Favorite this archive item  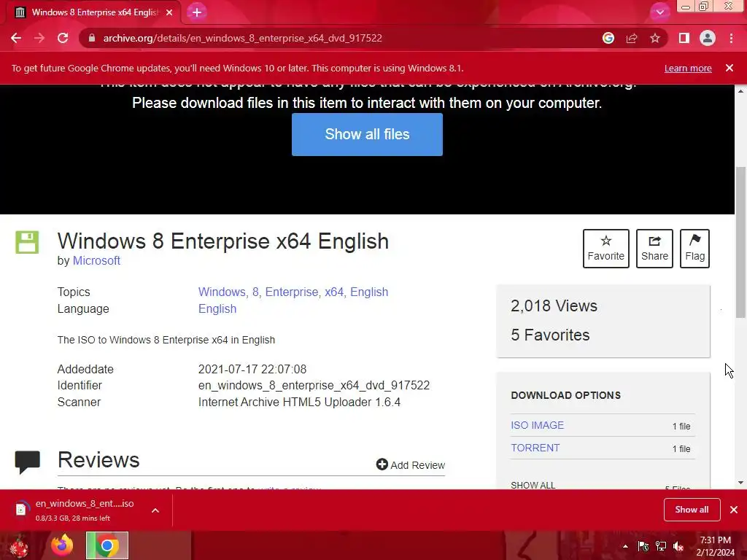click(606, 249)
